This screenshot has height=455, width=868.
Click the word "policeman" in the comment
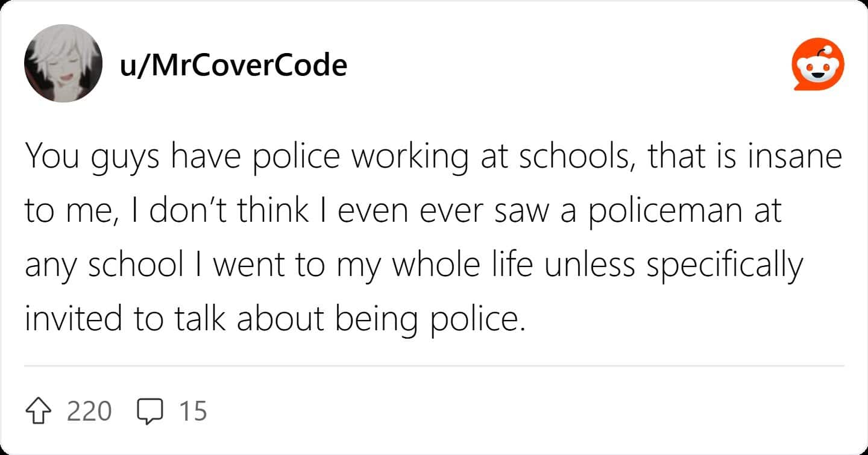(656, 210)
